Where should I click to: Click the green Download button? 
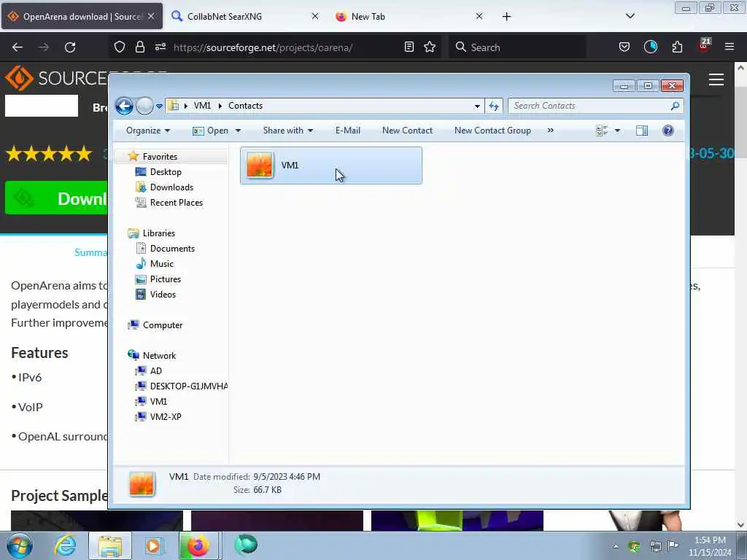57,198
